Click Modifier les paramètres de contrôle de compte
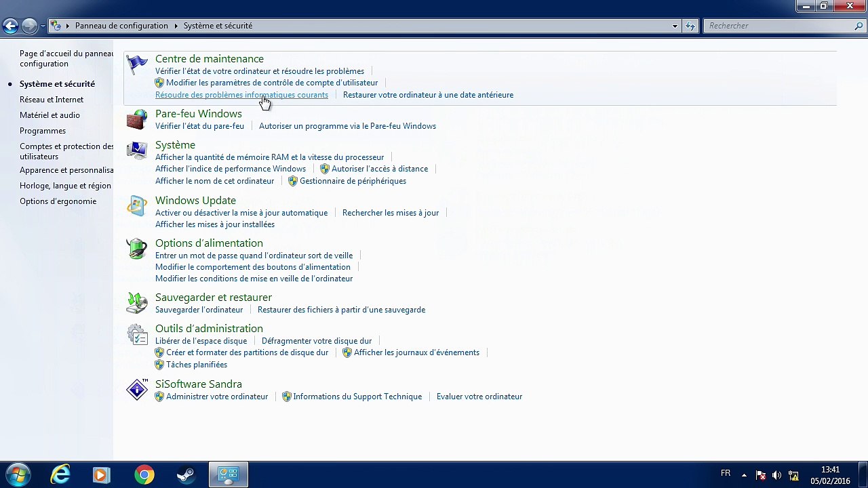Viewport: 868px width, 488px height. (272, 83)
